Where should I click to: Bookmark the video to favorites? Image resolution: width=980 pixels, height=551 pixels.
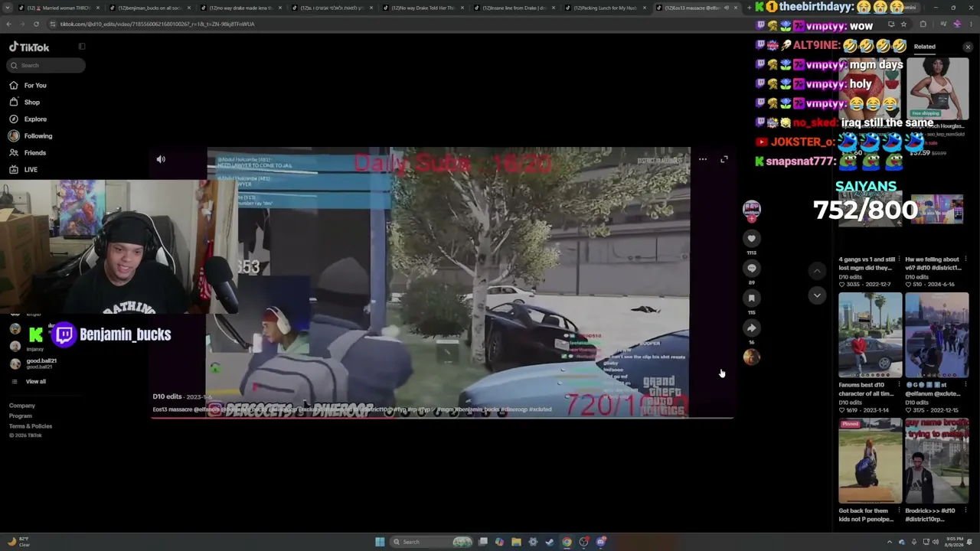coord(752,298)
